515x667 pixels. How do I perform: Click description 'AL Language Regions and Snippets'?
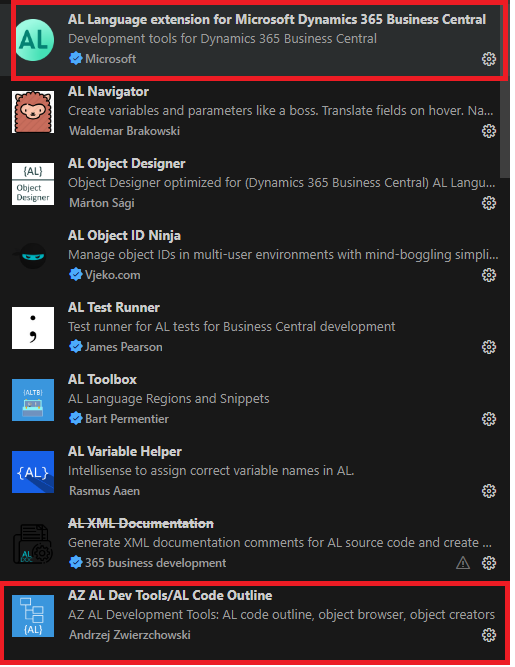coord(169,399)
